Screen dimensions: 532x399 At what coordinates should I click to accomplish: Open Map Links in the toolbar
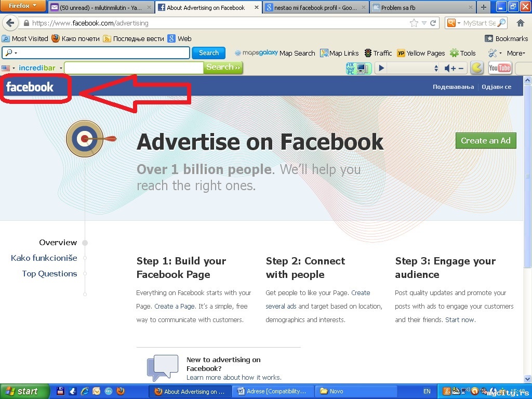tap(339, 54)
